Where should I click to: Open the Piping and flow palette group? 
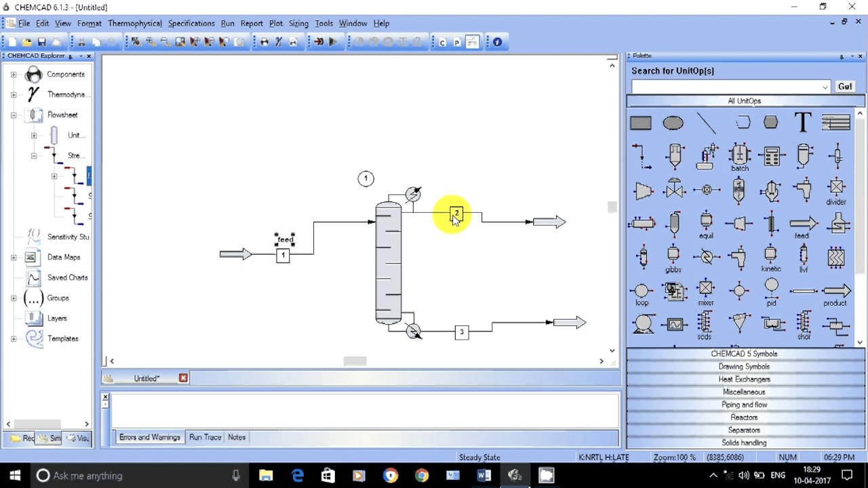pos(744,405)
